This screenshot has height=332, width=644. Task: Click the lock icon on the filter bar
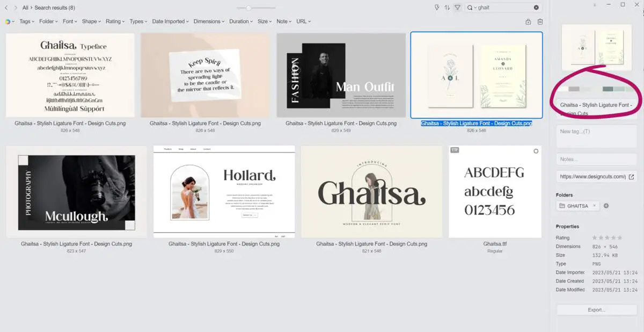pos(528,21)
